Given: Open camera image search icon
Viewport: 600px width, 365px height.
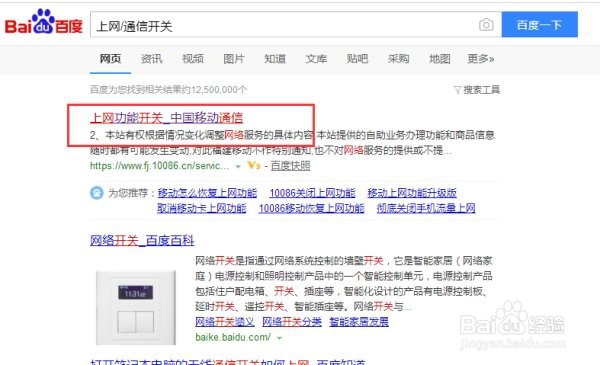Looking at the screenshot, I should tap(486, 24).
